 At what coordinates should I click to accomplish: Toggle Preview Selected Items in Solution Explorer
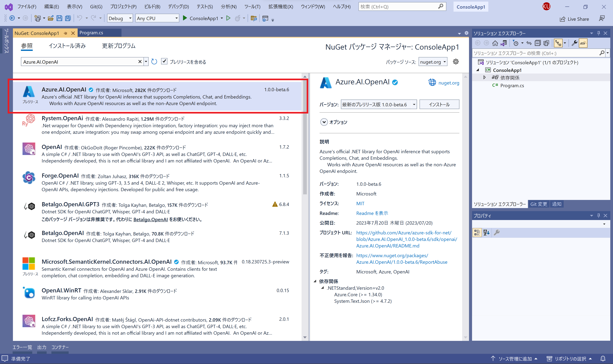click(x=583, y=43)
